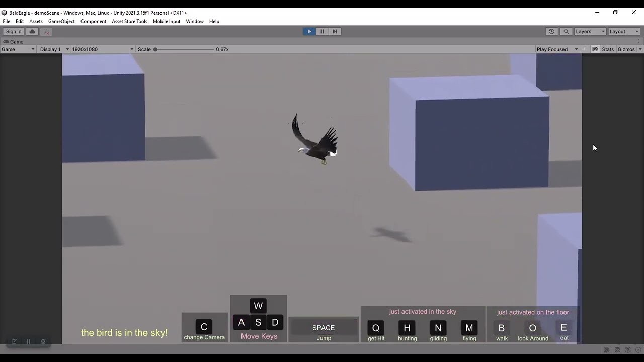644x362 pixels.
Task: Click the M flying key
Action: [x=469, y=328]
